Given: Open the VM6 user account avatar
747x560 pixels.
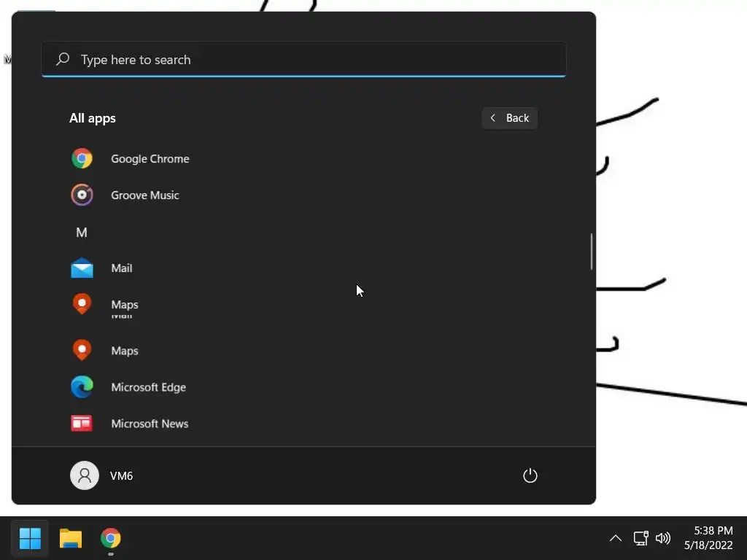Looking at the screenshot, I should pyautogui.click(x=85, y=475).
